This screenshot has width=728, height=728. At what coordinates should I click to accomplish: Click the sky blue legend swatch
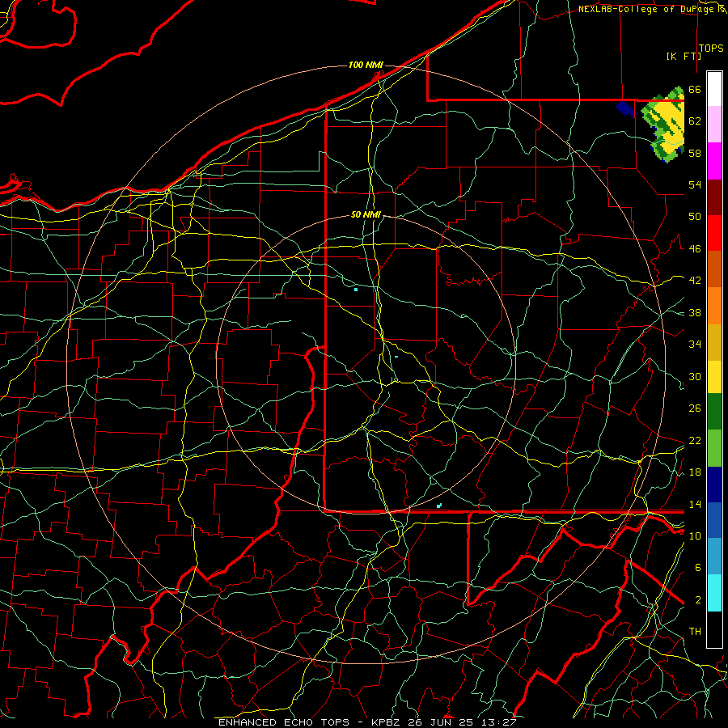[x=714, y=557]
